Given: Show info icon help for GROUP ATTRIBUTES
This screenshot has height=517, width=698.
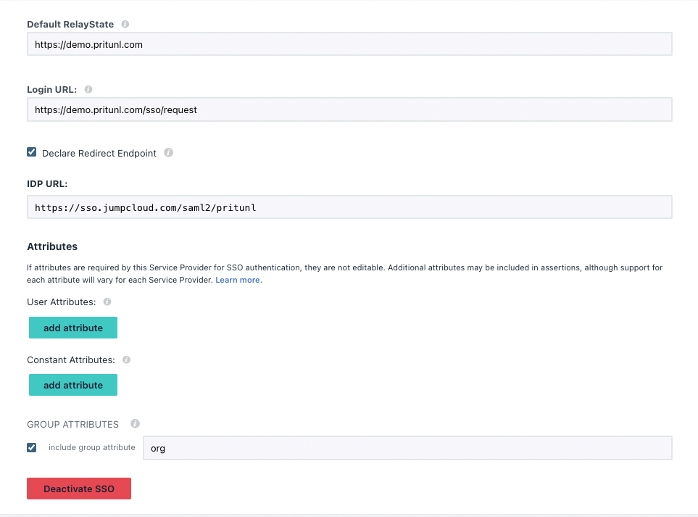Looking at the screenshot, I should [134, 424].
